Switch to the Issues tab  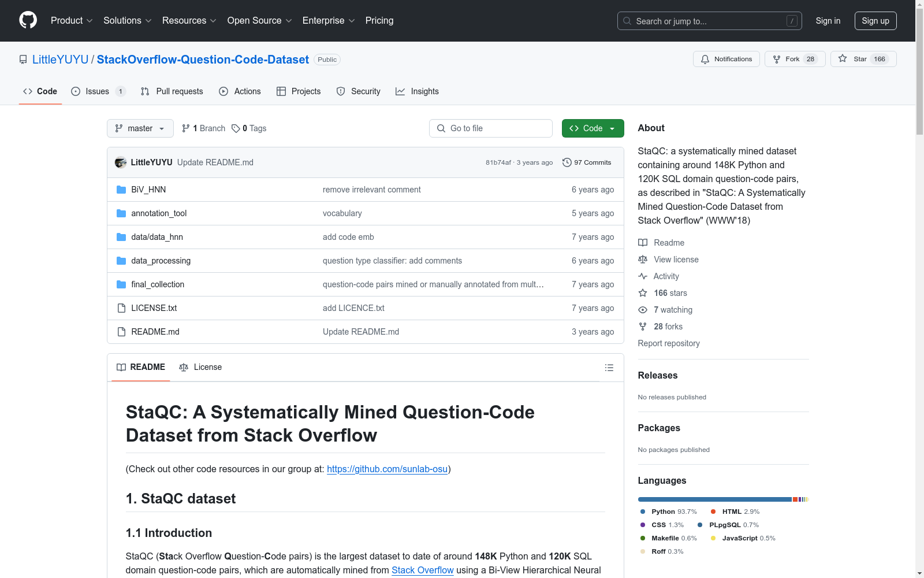[x=98, y=91]
